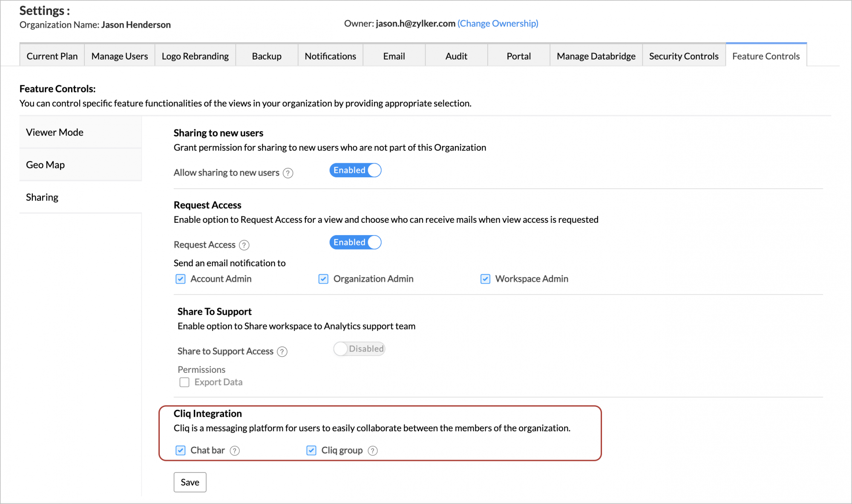Screen dimensions: 852x504
Task: Turn off the Request Access toggle
Action: (355, 242)
